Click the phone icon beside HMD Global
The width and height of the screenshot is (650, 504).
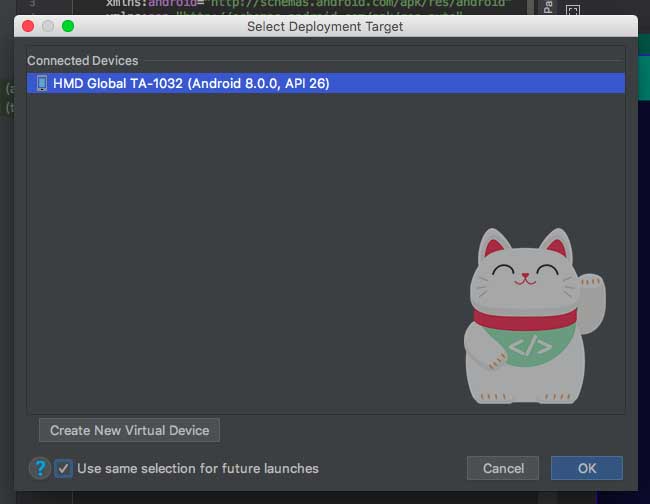pos(41,83)
